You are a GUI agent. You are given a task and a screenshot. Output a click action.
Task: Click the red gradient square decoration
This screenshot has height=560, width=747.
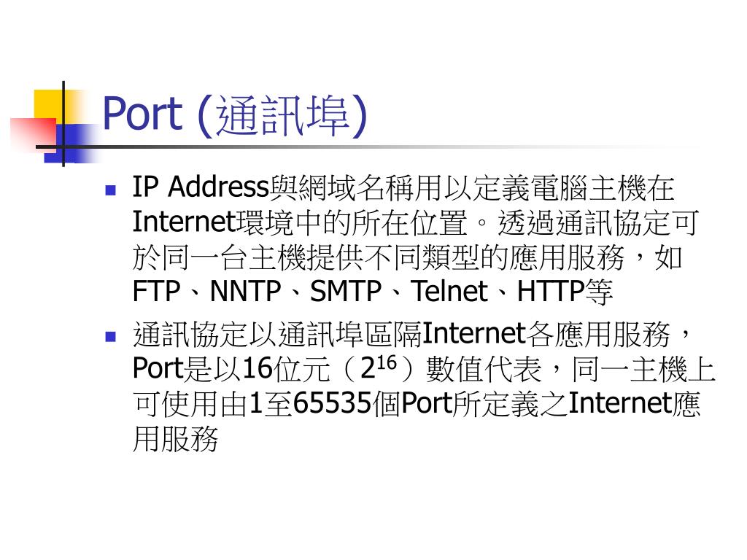tap(34, 134)
